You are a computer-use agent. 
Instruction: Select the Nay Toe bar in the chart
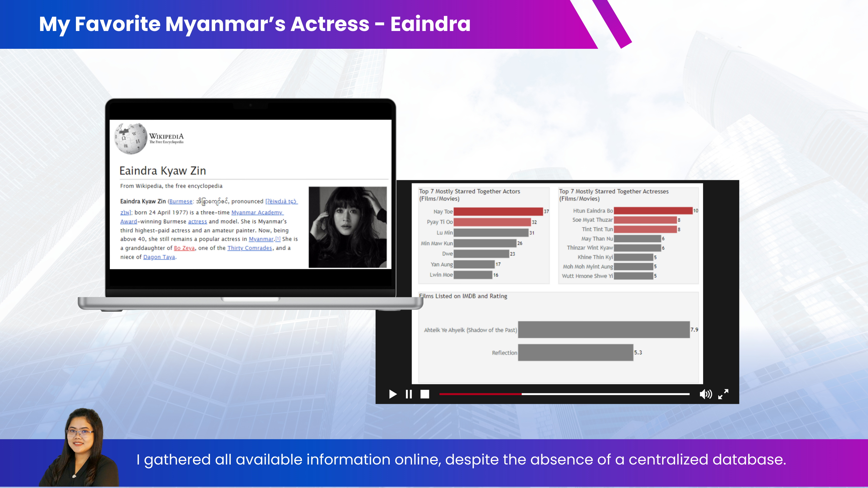(498, 211)
